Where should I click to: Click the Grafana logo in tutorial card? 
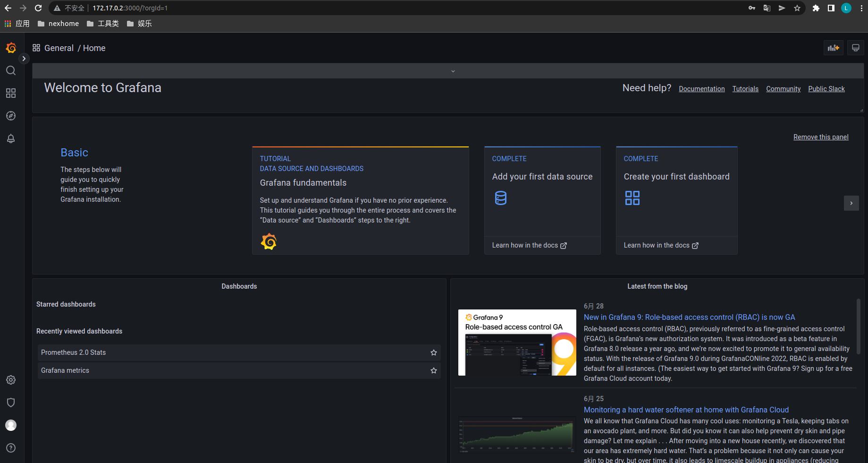(x=269, y=241)
